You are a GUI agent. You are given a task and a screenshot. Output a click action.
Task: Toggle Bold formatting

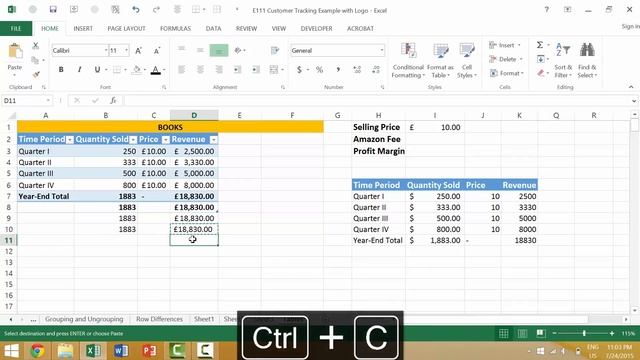pos(61,70)
